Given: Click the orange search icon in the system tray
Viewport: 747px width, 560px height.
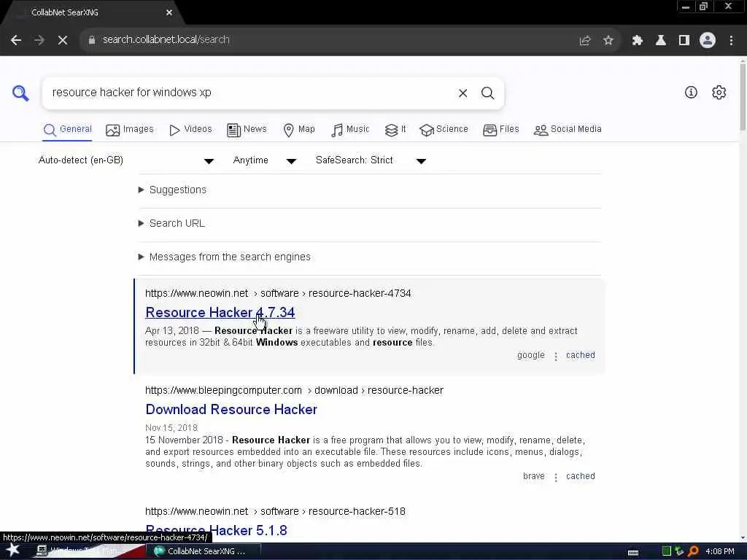Looking at the screenshot, I should [x=693, y=551].
